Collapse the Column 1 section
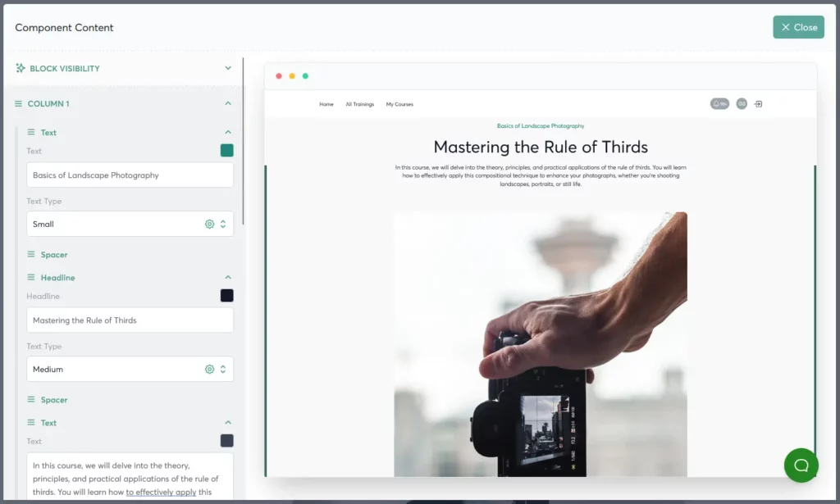 click(x=228, y=104)
